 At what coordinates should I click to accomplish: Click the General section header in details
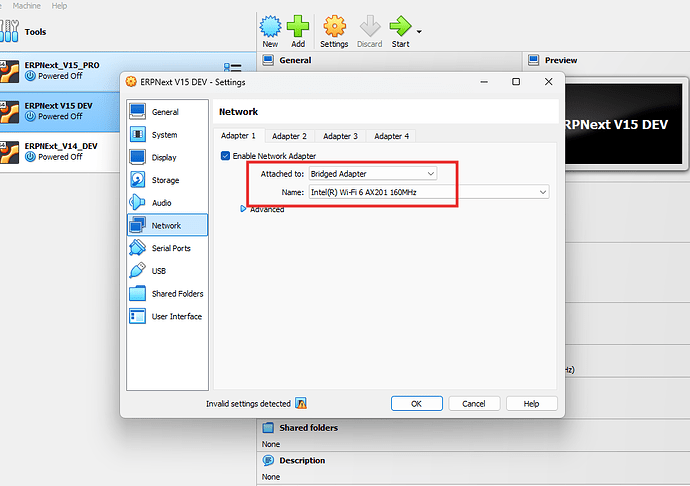click(x=295, y=60)
